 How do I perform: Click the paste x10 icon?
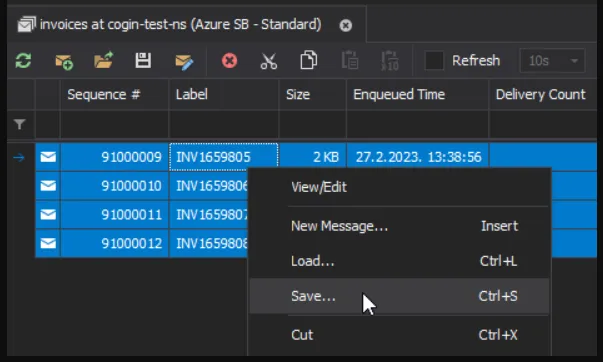pos(390,61)
